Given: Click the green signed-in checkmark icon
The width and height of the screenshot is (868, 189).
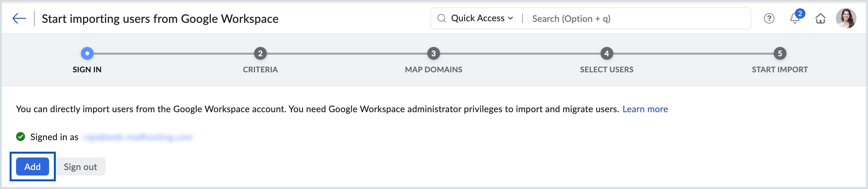Looking at the screenshot, I should coord(21,137).
